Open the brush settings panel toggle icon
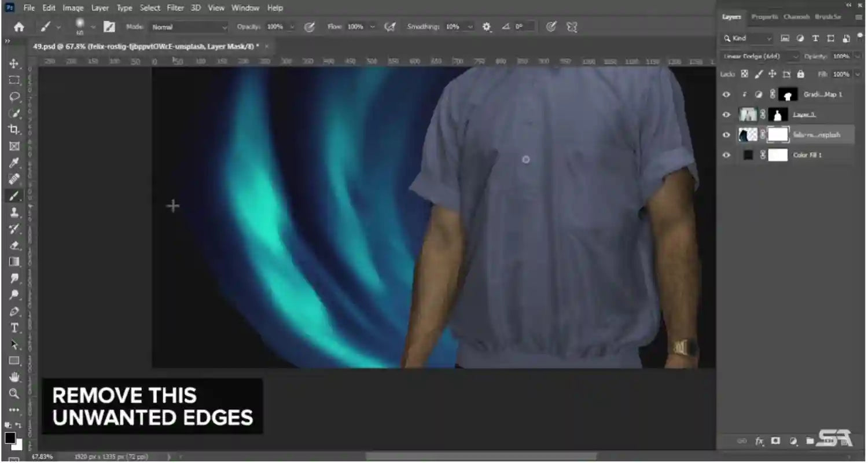Viewport: 868px width, 463px height. [x=109, y=27]
